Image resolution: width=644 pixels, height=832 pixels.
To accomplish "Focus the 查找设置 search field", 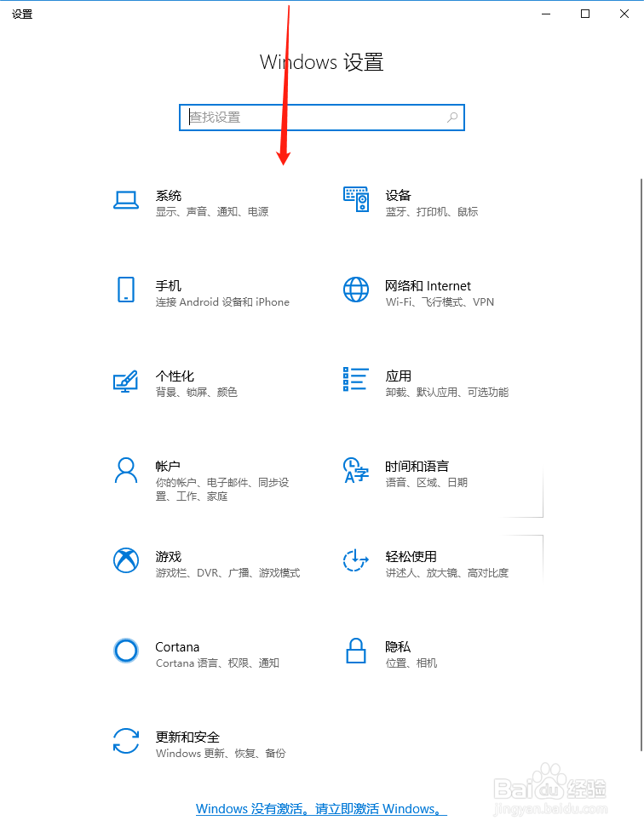I will [322, 118].
